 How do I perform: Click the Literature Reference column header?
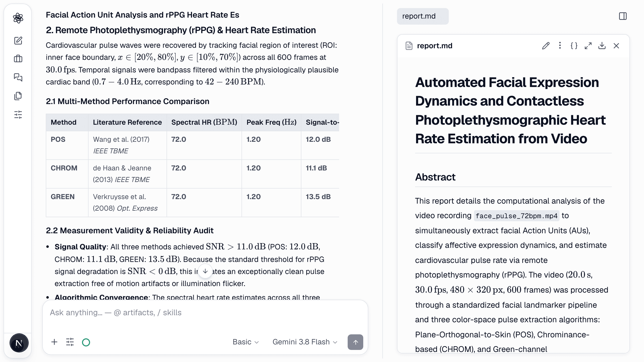click(127, 122)
